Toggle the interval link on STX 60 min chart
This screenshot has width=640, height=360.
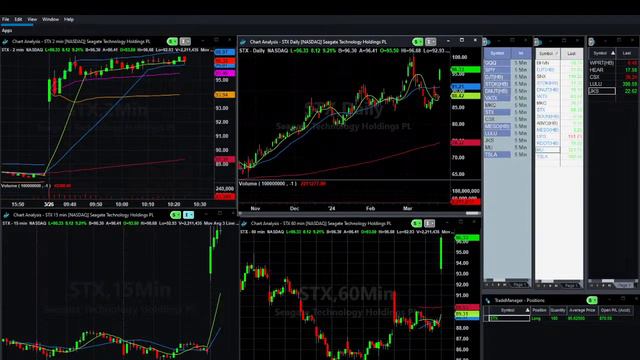point(429,223)
